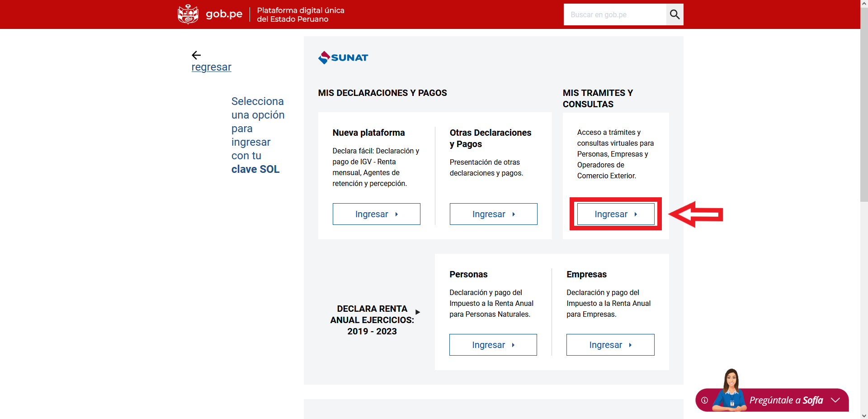This screenshot has width=868, height=419.
Task: Click Ingresar under Empresas
Action: (610, 345)
